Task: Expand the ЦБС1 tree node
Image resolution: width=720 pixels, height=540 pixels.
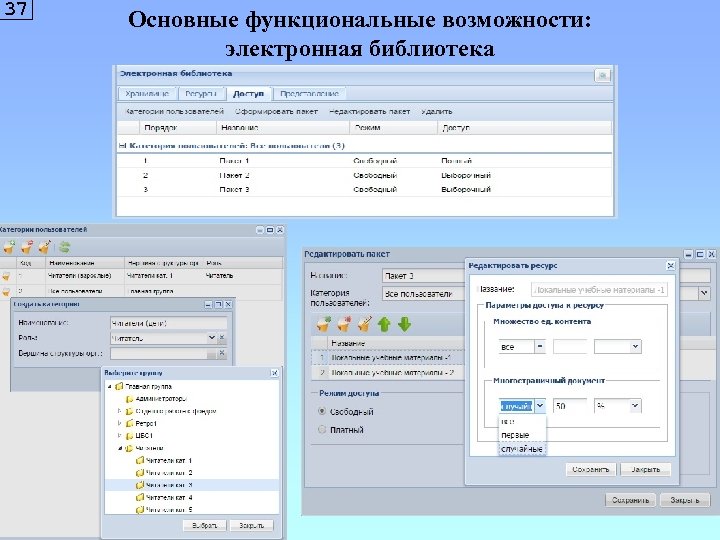Action: click(x=120, y=435)
